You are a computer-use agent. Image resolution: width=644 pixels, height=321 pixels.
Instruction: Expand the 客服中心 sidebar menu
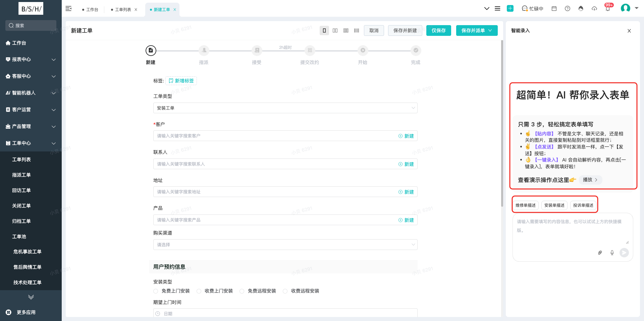tap(31, 76)
